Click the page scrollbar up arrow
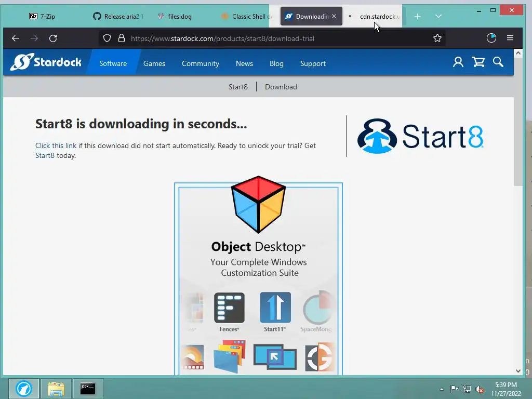532x399 pixels. (518, 54)
